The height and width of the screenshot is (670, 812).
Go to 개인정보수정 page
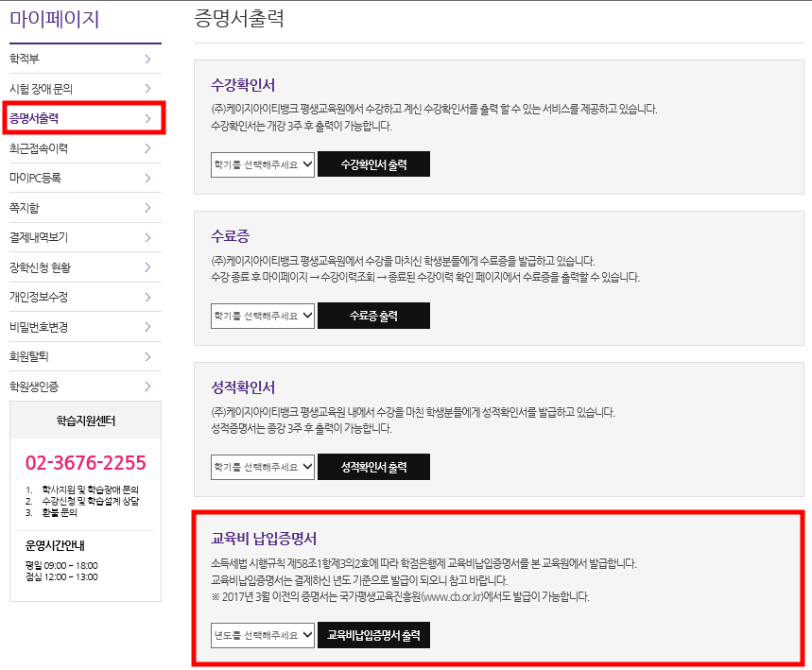tap(85, 297)
